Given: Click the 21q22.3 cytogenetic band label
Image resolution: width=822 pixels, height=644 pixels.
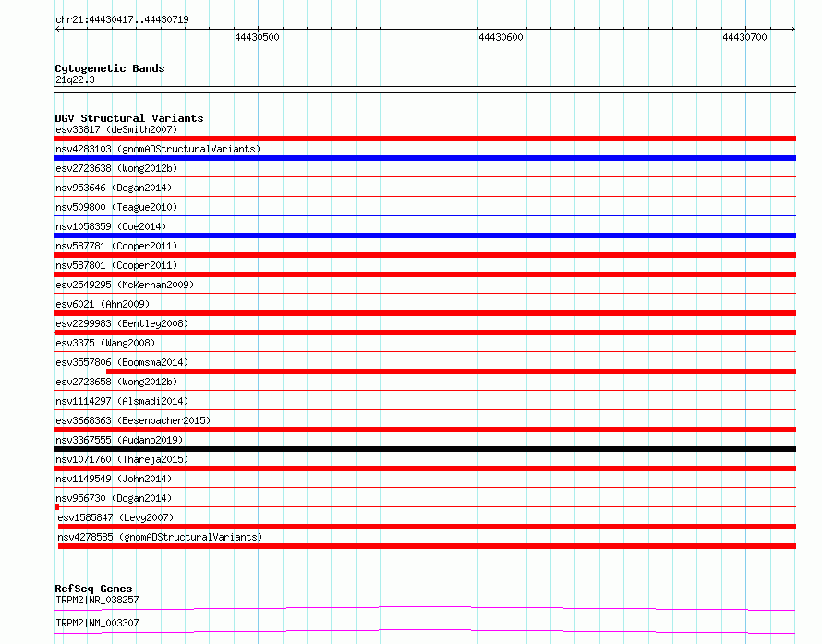Looking at the screenshot, I should click(75, 79).
